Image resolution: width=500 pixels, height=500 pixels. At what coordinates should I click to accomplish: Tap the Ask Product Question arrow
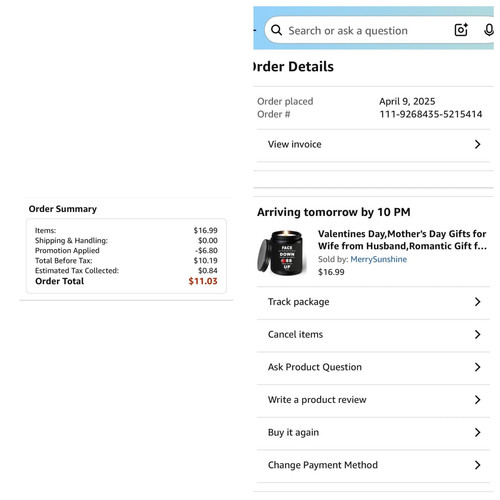coord(477,367)
